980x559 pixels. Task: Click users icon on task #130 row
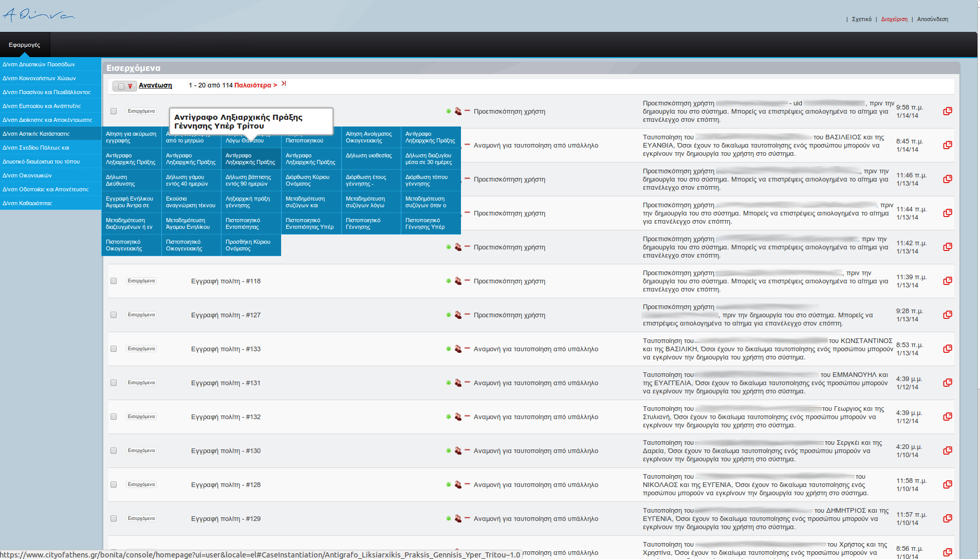(458, 450)
